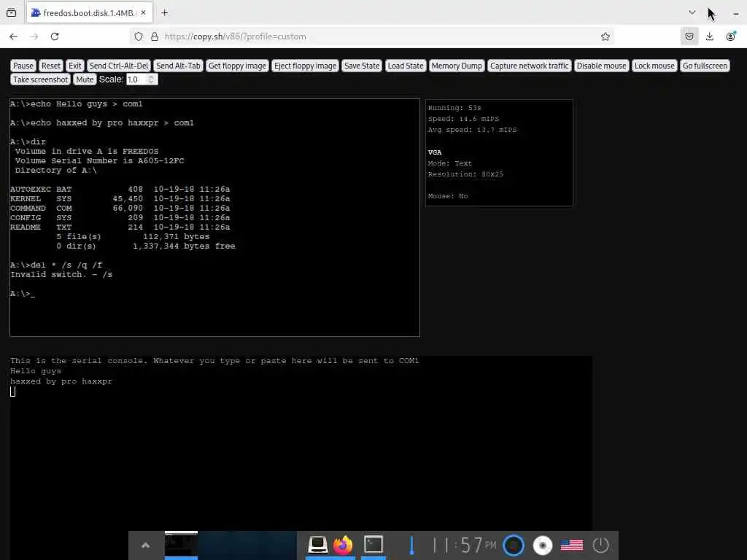
Task: Mute the emulator sound
Action: tap(85, 79)
